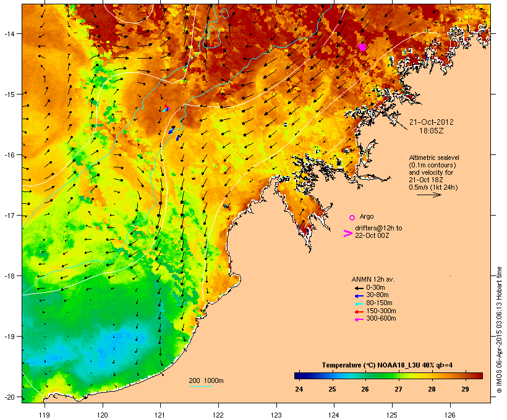This screenshot has width=507, height=420.
Task: Click latitude axis label -17
Action: click(9, 215)
